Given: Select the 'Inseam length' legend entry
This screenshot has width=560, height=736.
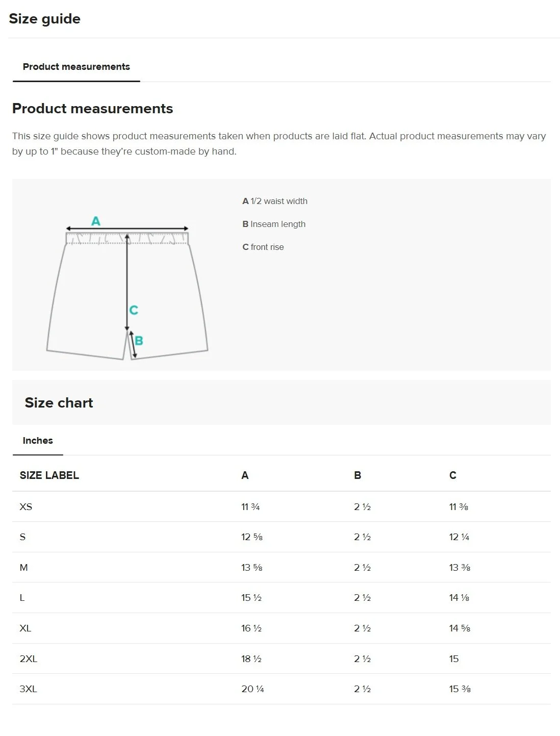Looking at the screenshot, I should click(274, 224).
